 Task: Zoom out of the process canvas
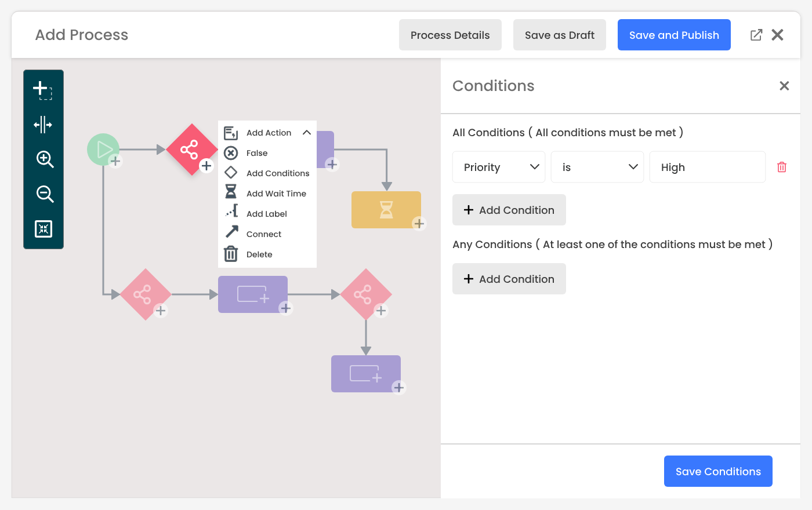45,194
